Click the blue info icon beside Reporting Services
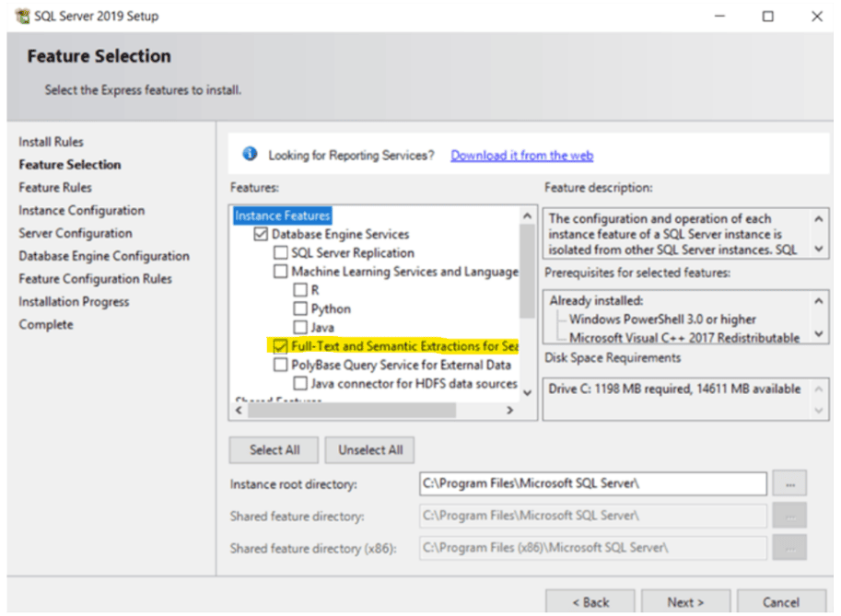This screenshot has width=841, height=616. pos(250,154)
